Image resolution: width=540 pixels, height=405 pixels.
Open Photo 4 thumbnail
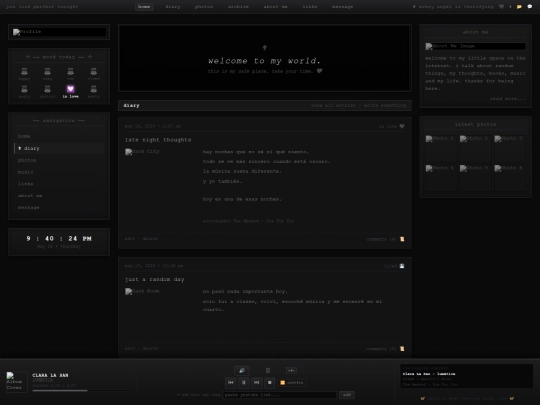point(441,178)
